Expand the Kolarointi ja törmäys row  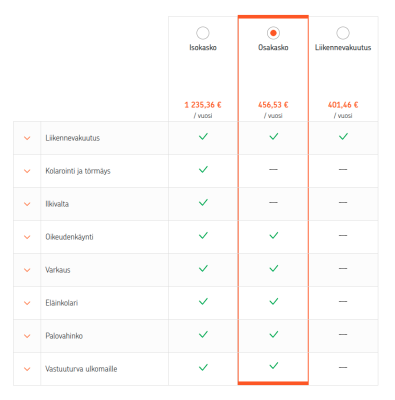tap(27, 171)
